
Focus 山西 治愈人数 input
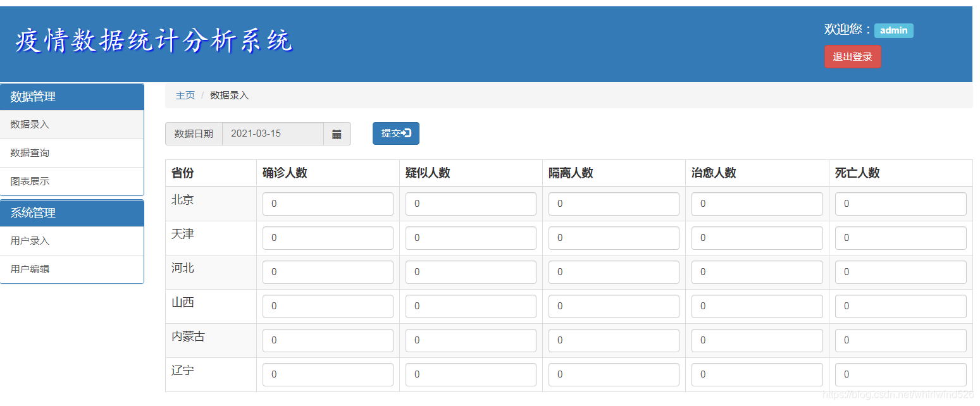(x=757, y=307)
